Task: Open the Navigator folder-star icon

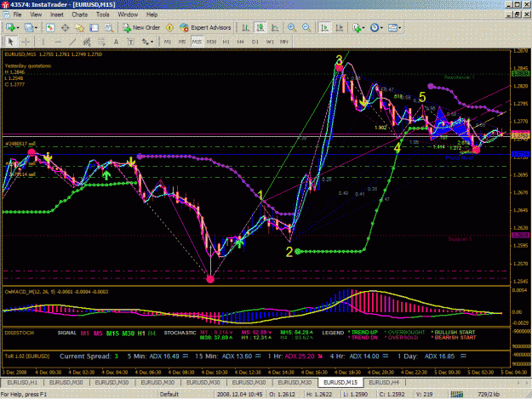Action: [x=80, y=28]
